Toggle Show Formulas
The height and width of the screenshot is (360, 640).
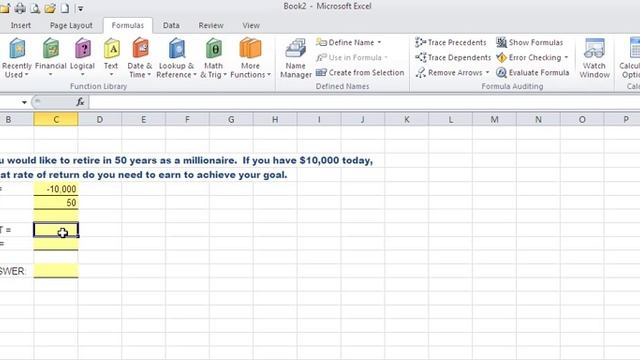(529, 42)
